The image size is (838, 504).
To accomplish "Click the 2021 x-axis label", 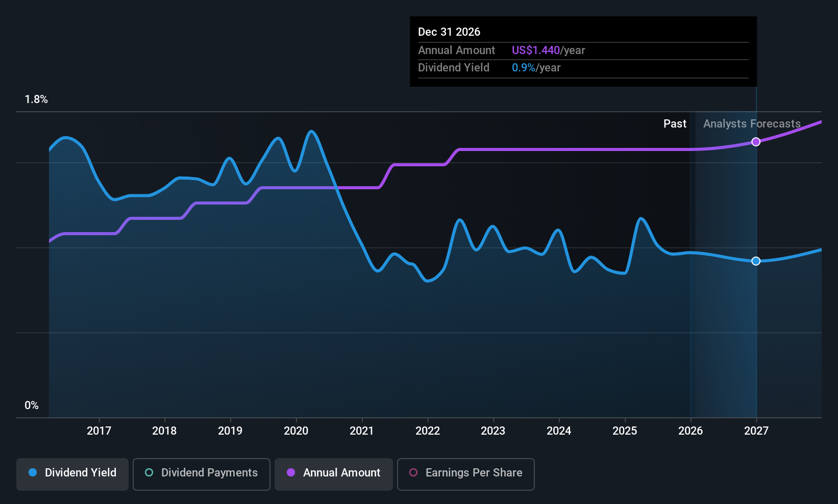I will pos(362,431).
